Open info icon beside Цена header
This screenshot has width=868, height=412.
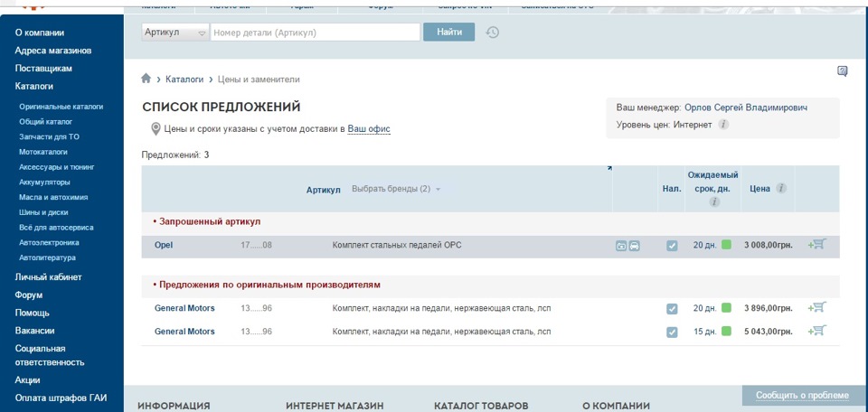click(x=780, y=188)
